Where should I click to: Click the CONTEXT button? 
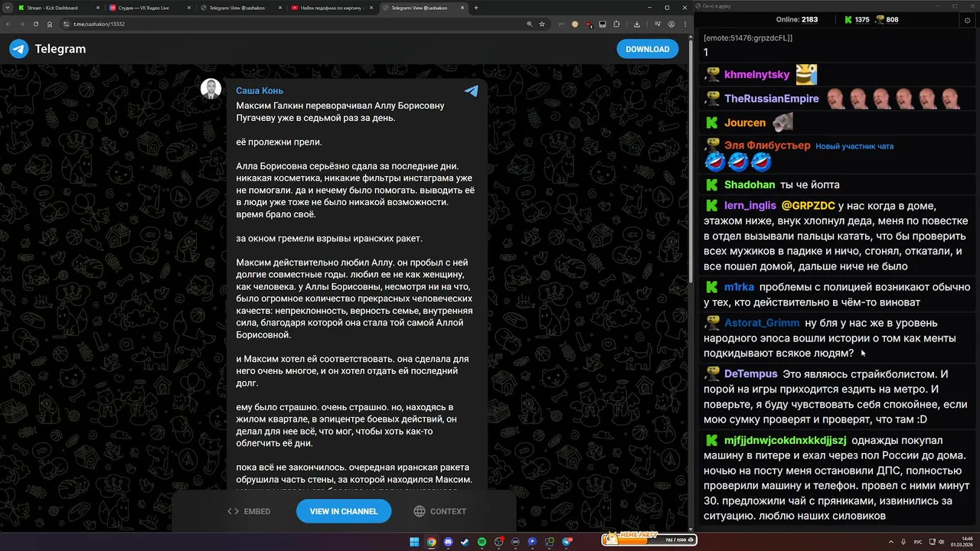coord(439,511)
